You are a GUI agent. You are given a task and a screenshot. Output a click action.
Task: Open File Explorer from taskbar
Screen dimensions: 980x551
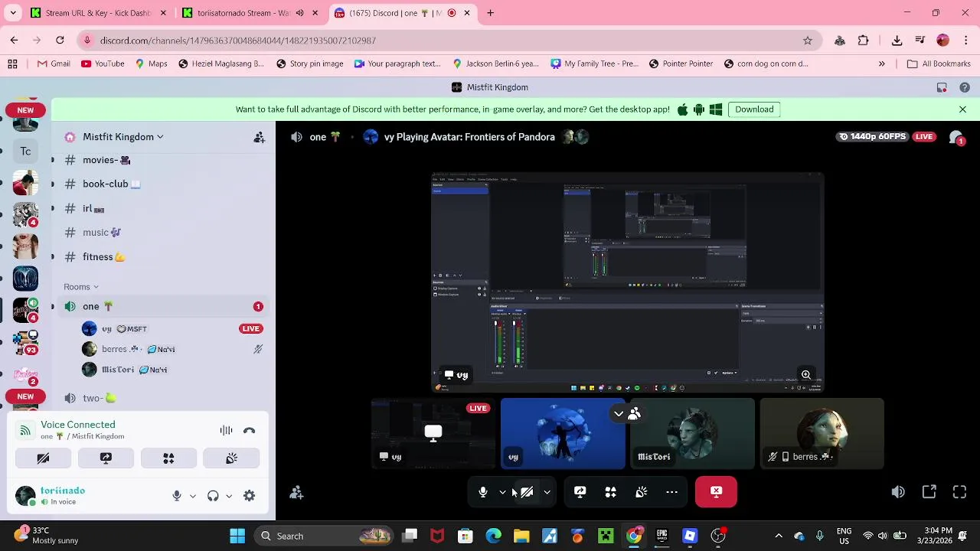pyautogui.click(x=521, y=536)
